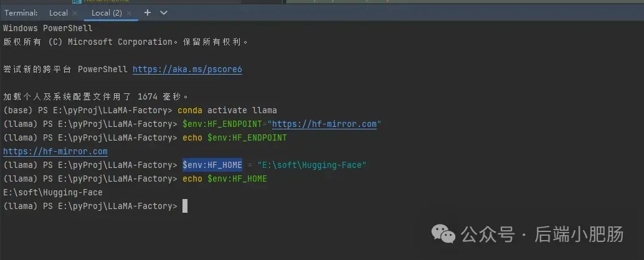Image resolution: width=644 pixels, height=260 pixels.
Task: Click the E:\soft\Hugging-Face output line
Action: [x=53, y=192]
